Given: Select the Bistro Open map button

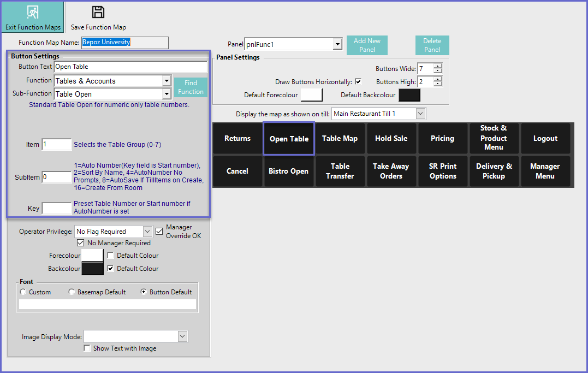Looking at the screenshot, I should pos(288,171).
